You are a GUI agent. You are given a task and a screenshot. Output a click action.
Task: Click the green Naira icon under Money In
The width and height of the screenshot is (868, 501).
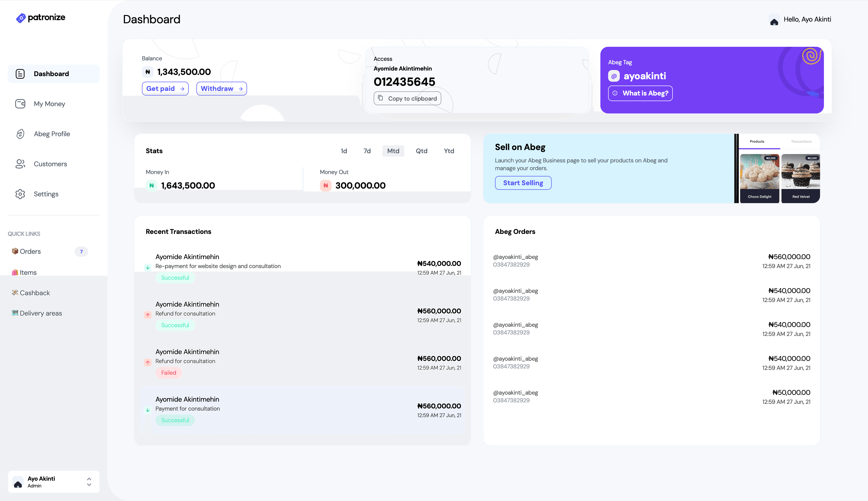pyautogui.click(x=151, y=185)
